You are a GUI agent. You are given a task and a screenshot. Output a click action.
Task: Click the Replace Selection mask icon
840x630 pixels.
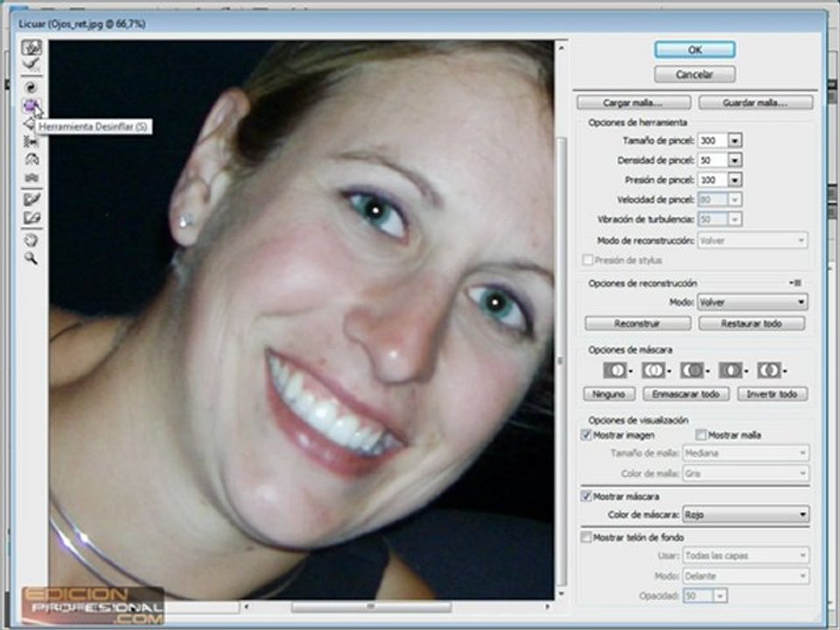click(615, 370)
